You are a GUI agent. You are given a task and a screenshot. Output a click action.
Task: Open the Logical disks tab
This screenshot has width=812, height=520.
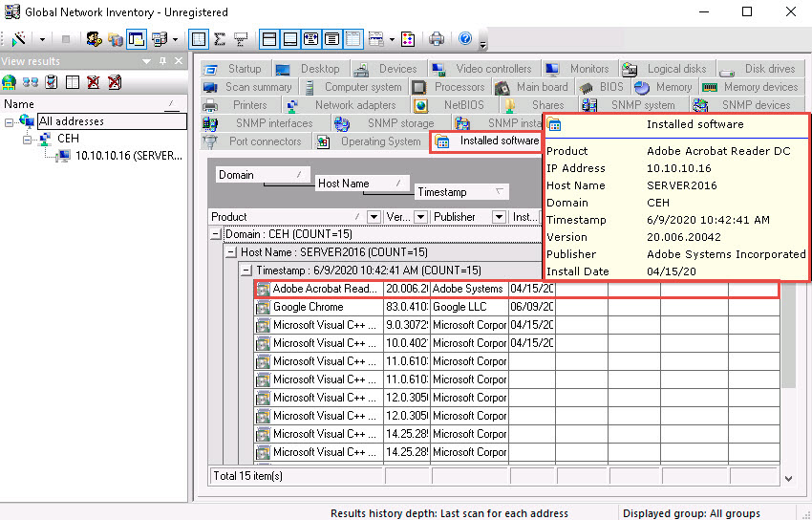tap(668, 69)
